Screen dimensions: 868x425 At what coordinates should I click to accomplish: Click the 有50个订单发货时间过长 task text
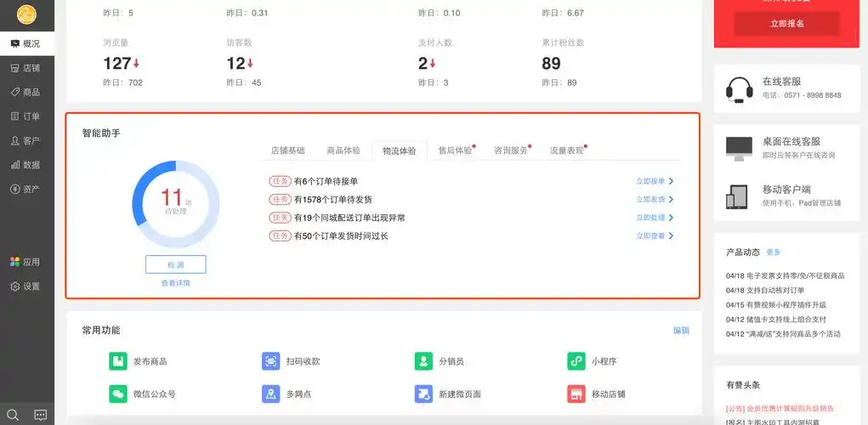point(341,235)
